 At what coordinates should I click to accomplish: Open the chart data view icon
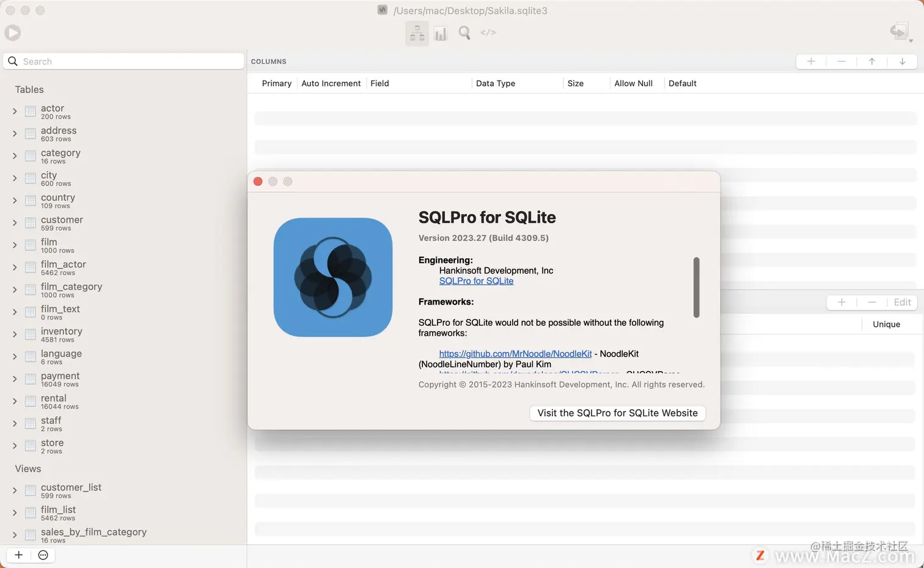441,34
